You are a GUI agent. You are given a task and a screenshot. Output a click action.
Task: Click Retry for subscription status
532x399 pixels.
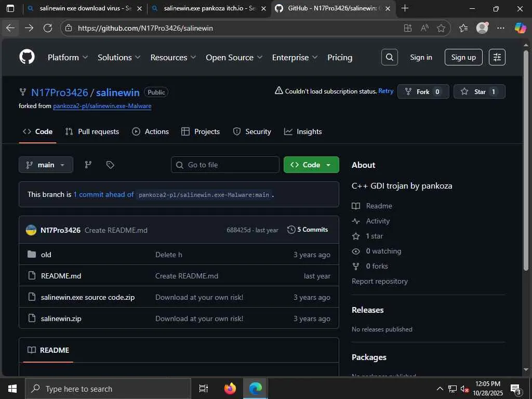coord(386,91)
